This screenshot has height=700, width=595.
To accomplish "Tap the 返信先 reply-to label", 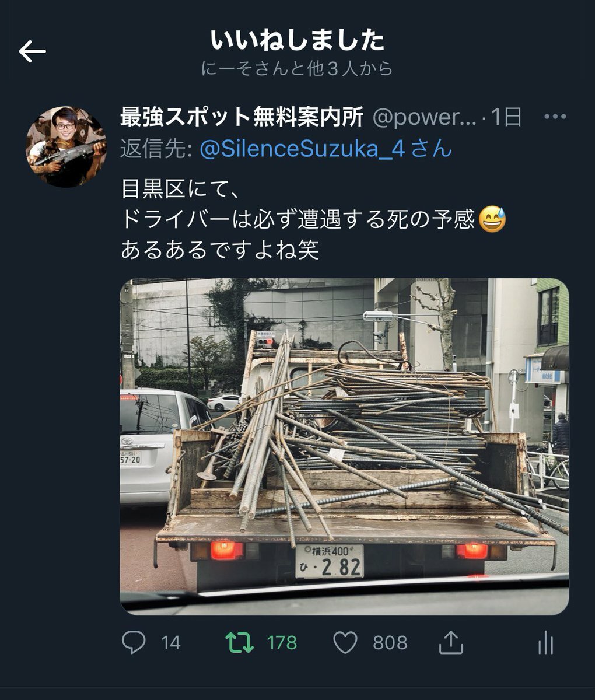I will click(x=157, y=149).
